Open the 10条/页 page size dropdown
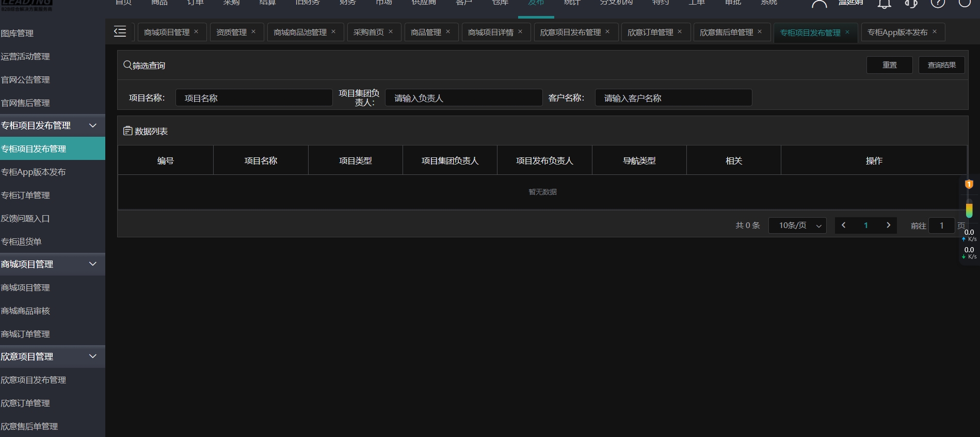 pyautogui.click(x=797, y=225)
